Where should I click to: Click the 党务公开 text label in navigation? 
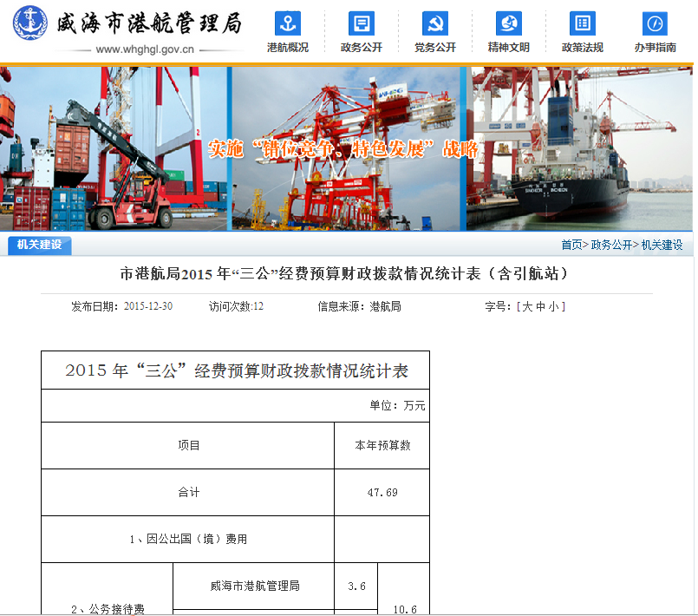tap(434, 48)
